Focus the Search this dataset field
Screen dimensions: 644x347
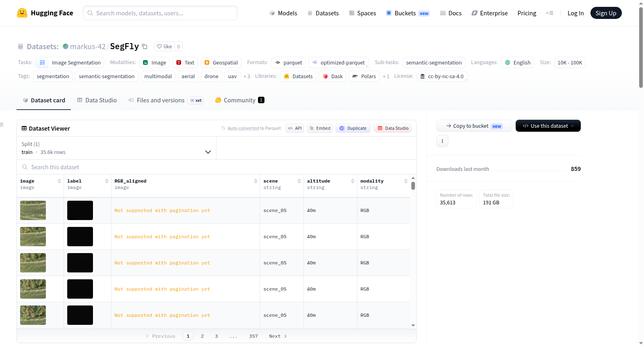click(217, 167)
